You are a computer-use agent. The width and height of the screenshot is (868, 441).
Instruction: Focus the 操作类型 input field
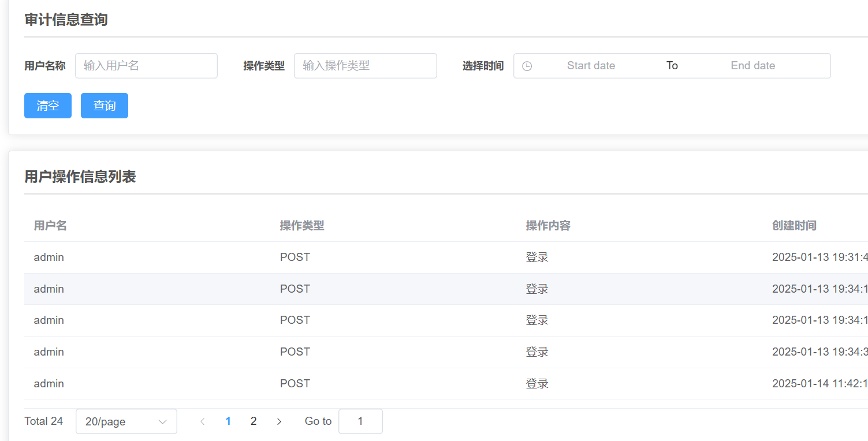(x=366, y=66)
